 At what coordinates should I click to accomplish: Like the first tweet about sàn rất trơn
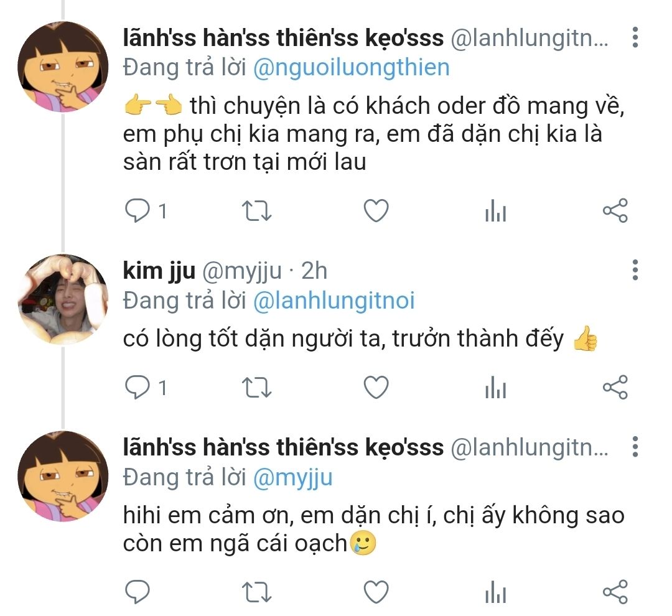pyautogui.click(x=376, y=212)
